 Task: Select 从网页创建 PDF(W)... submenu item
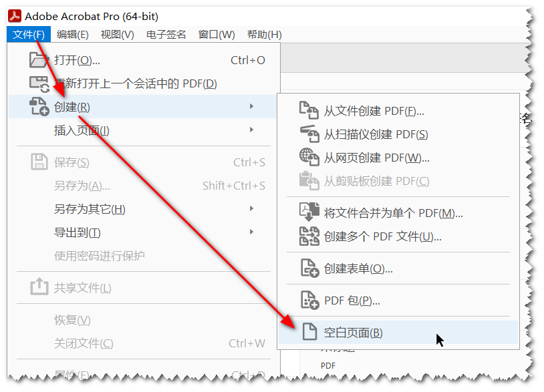pyautogui.click(x=398, y=158)
